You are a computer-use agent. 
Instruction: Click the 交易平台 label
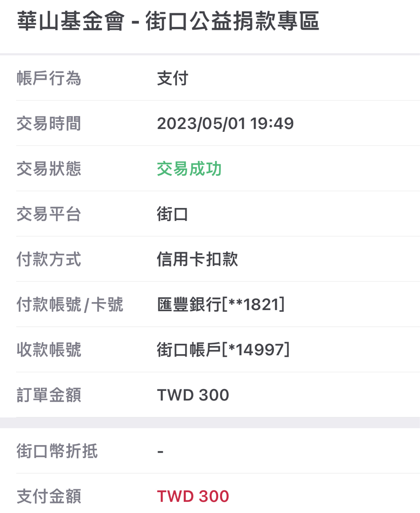[49, 214]
